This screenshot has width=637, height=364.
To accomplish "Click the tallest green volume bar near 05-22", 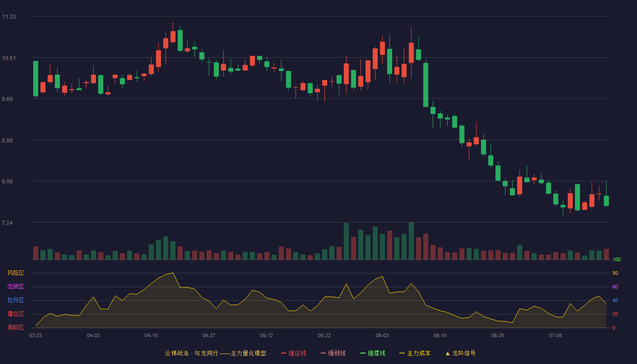I will tap(346, 241).
